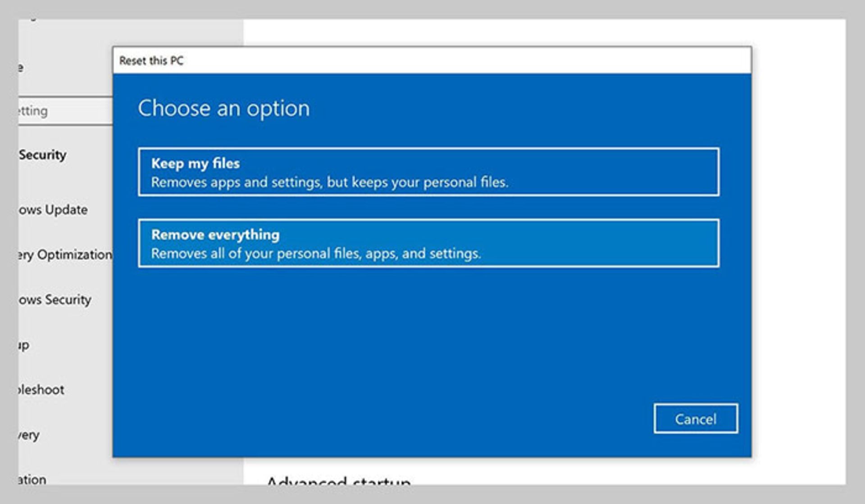
Task: Choose the Remove everything option
Action: (x=428, y=243)
